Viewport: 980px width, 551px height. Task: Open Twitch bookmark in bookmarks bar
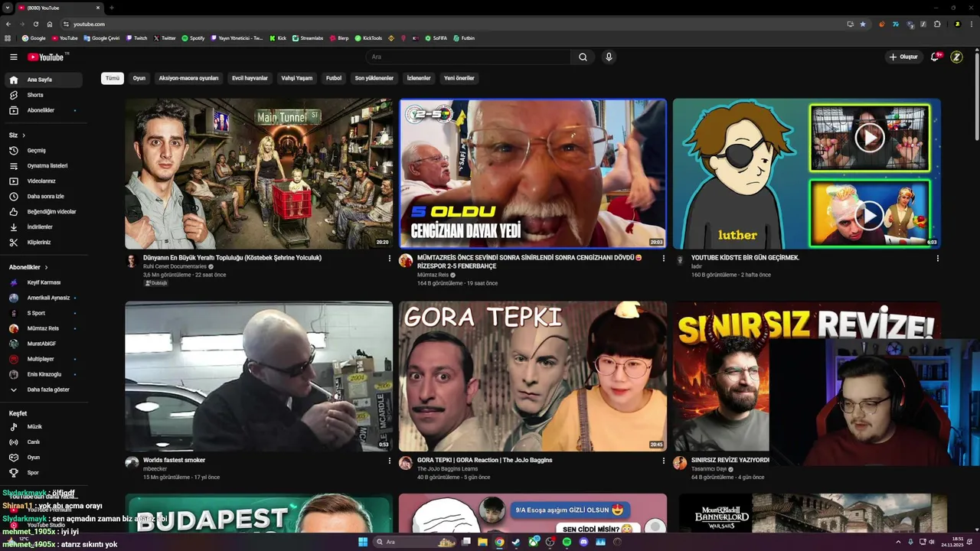coord(137,37)
